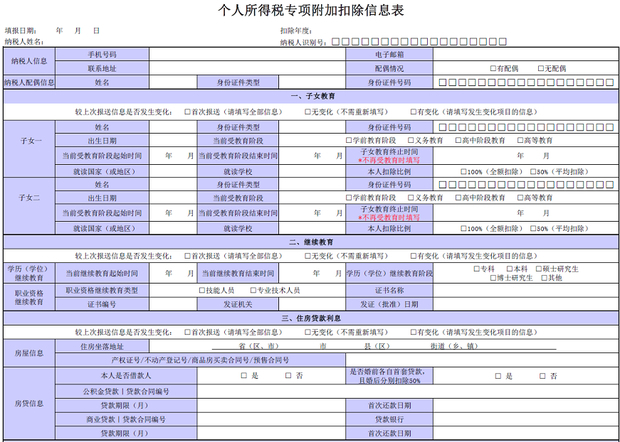Tick 有变化 in the 住房贷款利息 section

coord(414,332)
